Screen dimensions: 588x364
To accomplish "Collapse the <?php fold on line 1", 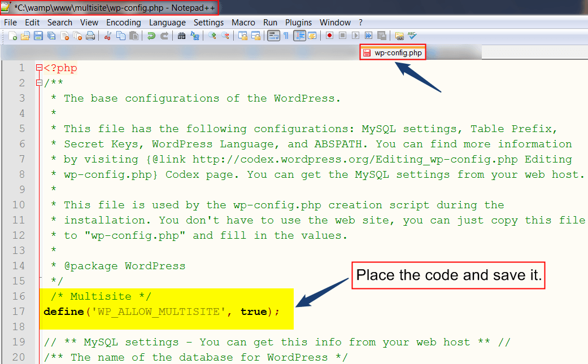I will click(39, 68).
